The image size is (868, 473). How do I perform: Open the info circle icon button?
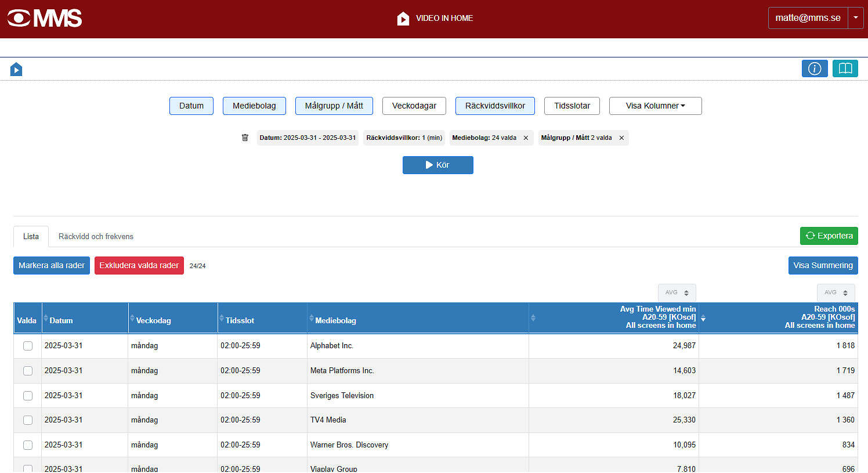pos(815,68)
